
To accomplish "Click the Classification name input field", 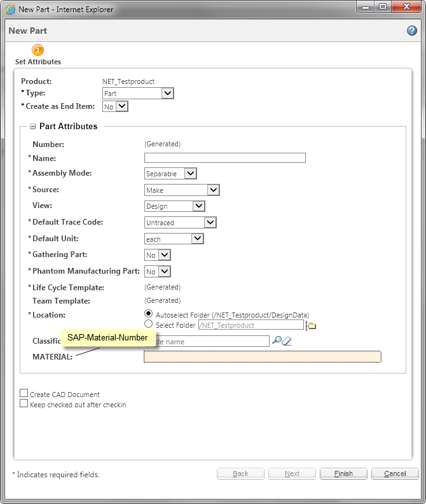I will [x=212, y=341].
